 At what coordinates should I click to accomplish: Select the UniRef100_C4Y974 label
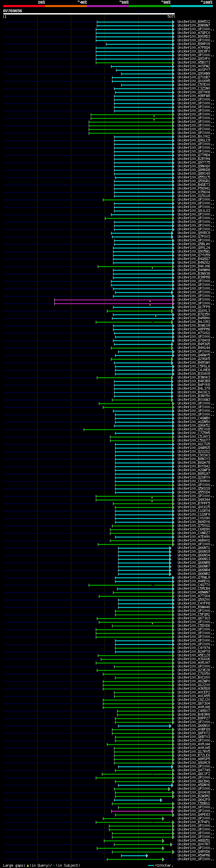point(194,648)
